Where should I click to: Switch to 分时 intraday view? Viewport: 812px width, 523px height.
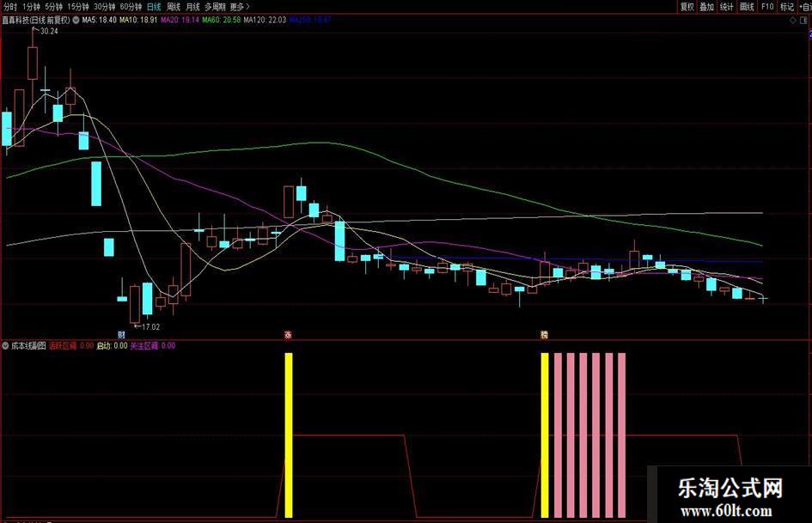pos(9,7)
